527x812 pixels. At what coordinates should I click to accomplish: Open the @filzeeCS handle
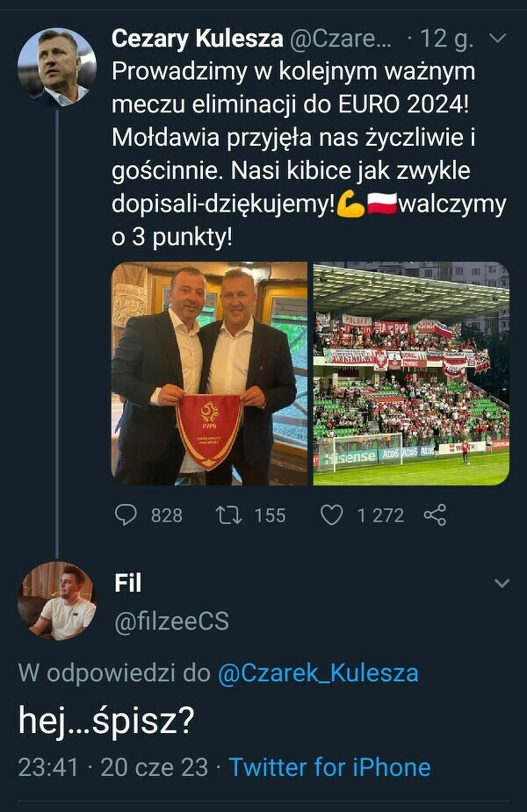[x=171, y=622]
